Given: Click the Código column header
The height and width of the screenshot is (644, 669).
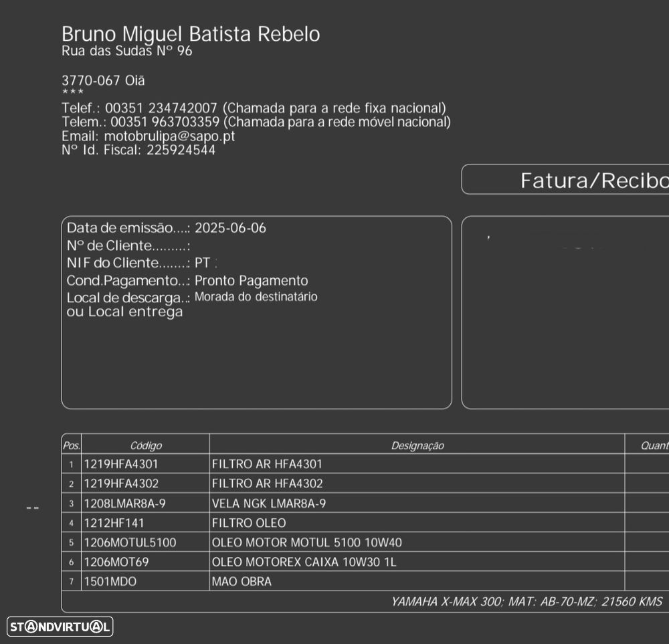Looking at the screenshot, I should pos(146,445).
